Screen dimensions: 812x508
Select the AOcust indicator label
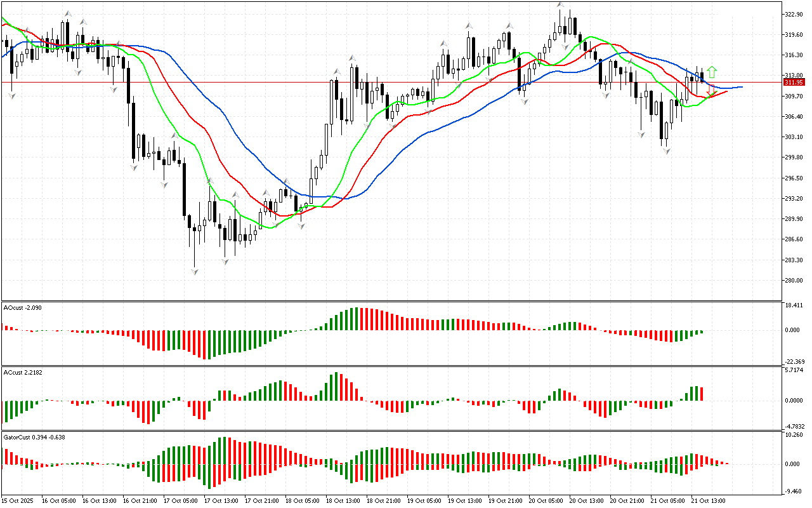tap(23, 307)
